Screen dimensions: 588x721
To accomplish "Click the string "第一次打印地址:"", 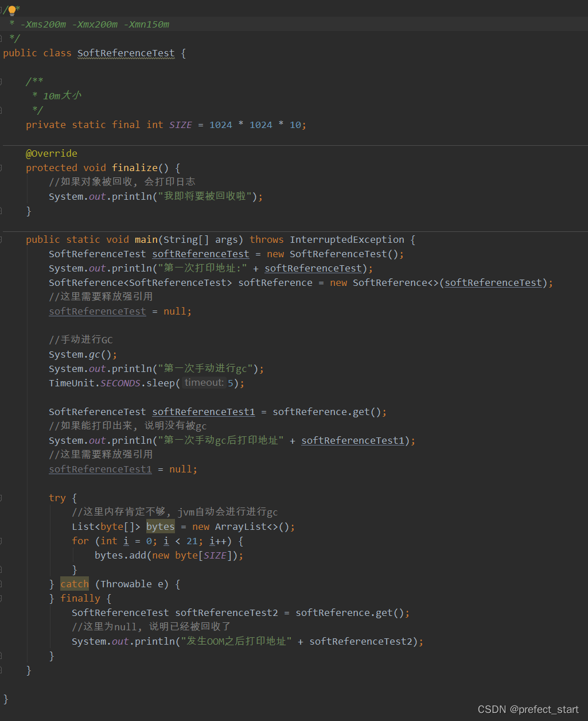I will click(x=203, y=268).
